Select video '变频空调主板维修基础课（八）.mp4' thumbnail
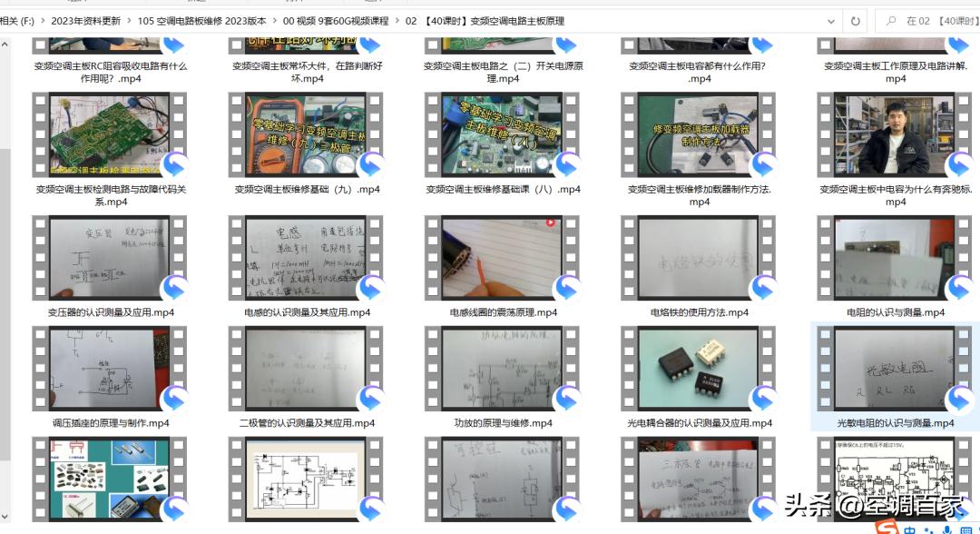The height and width of the screenshot is (534, 980). point(503,134)
